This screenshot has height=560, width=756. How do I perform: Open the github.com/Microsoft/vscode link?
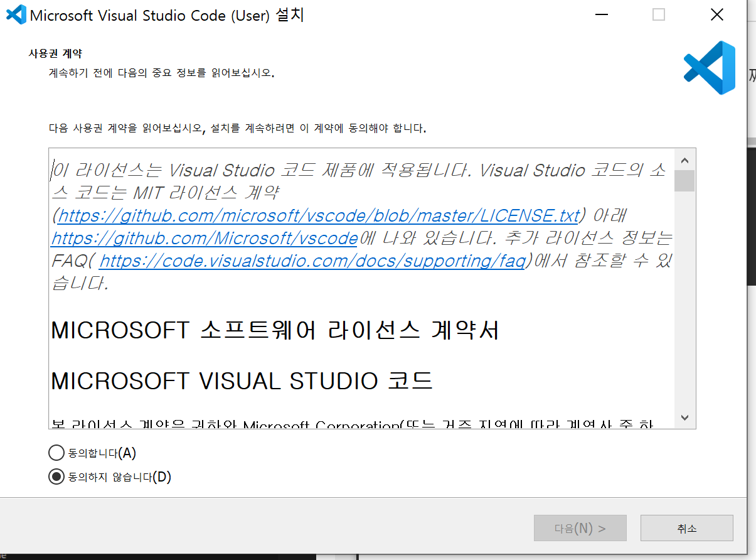(205, 238)
